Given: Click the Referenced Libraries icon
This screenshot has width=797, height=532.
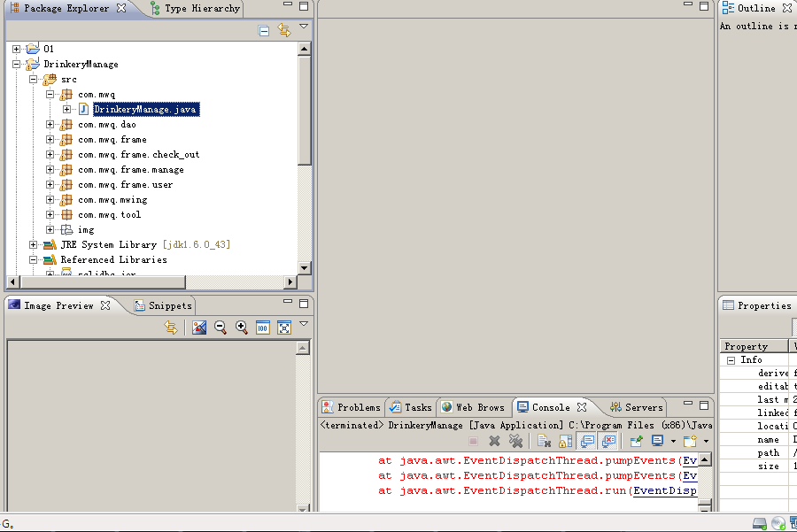Looking at the screenshot, I should [x=50, y=259].
